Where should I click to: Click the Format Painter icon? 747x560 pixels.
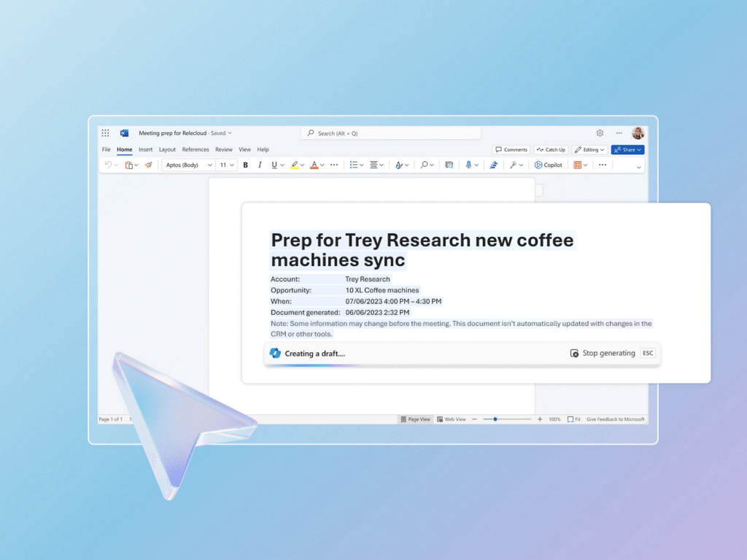[x=147, y=165]
